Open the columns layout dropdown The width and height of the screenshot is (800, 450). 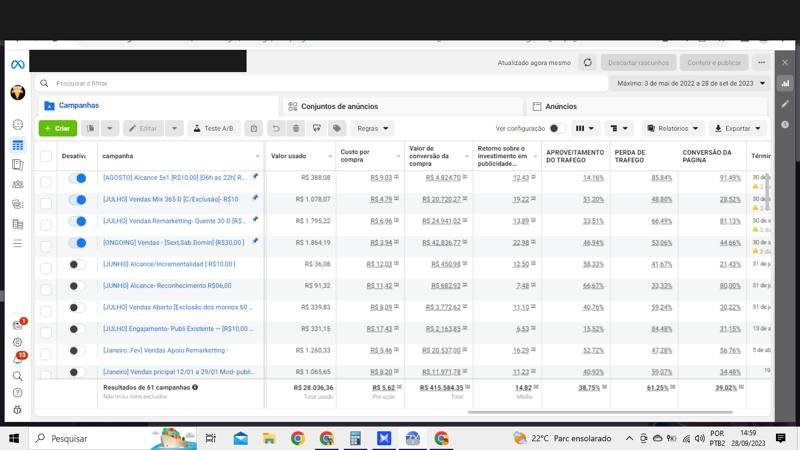[x=585, y=129]
